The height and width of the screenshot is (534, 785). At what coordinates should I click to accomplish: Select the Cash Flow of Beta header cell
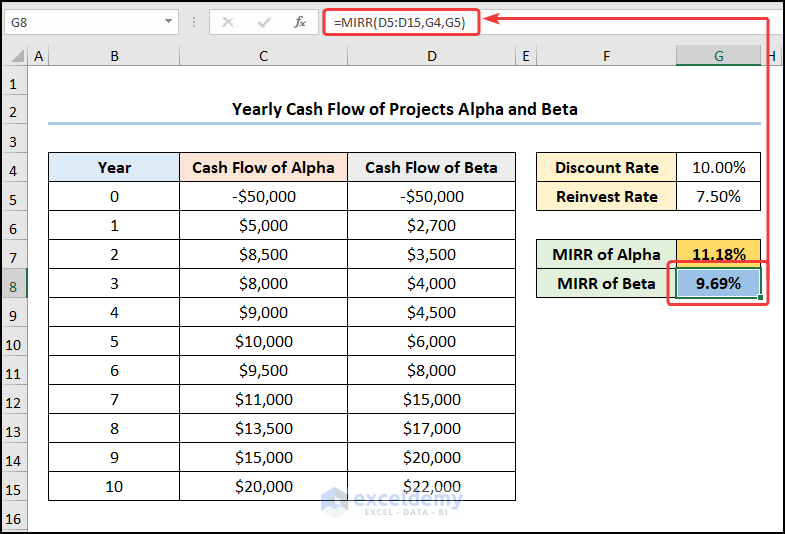(431, 168)
